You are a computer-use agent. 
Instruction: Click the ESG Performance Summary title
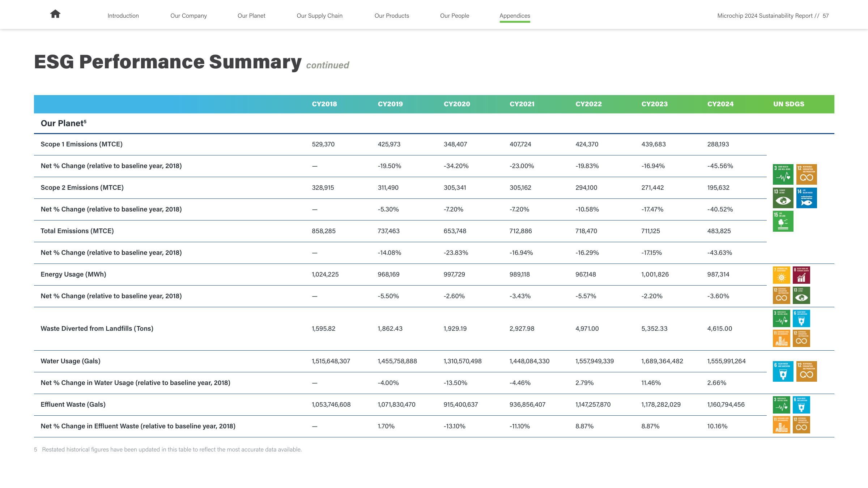pos(168,62)
